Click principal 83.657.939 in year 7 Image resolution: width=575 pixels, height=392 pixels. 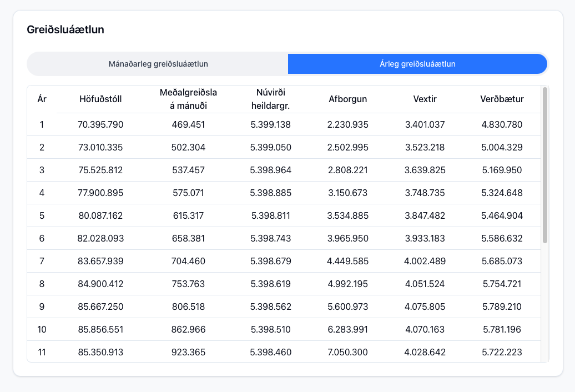(x=100, y=261)
